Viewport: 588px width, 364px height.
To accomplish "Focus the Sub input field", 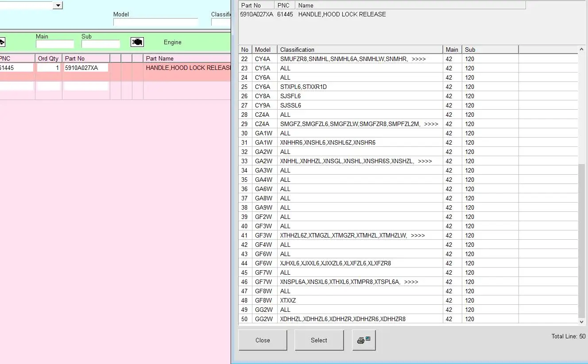I will pos(101,44).
